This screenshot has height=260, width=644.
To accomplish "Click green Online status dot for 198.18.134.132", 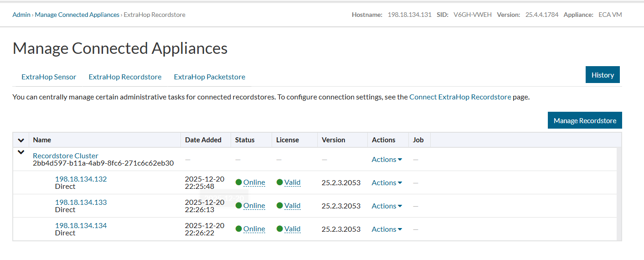I will 238,182.
